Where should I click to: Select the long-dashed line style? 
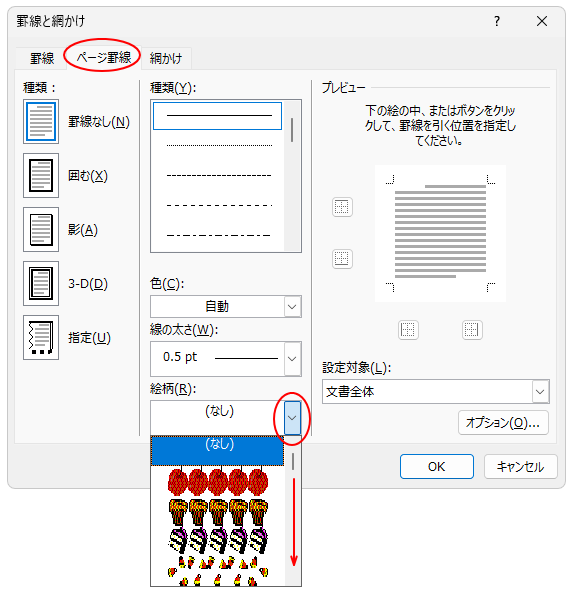219,205
